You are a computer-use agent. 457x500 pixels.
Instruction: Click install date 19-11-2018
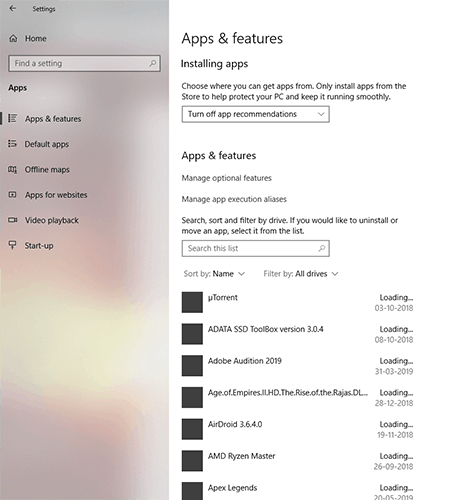coord(395,434)
